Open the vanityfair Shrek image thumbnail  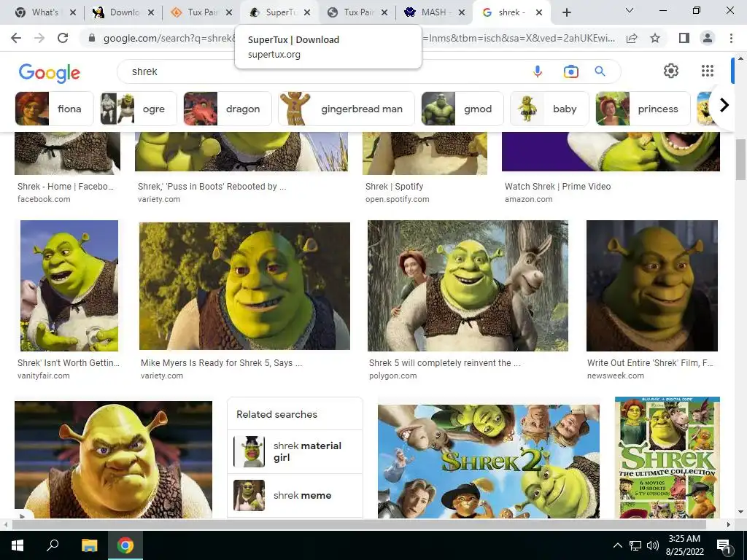pyautogui.click(x=69, y=286)
